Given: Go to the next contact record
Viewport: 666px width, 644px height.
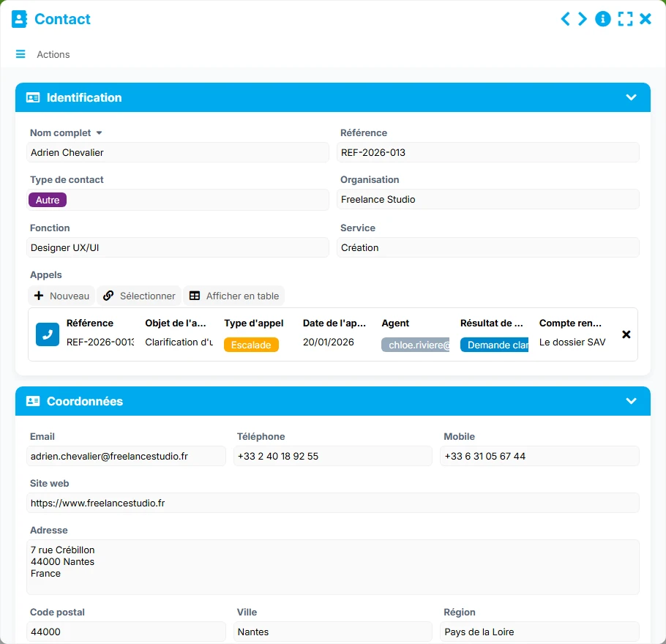Looking at the screenshot, I should pos(583,19).
